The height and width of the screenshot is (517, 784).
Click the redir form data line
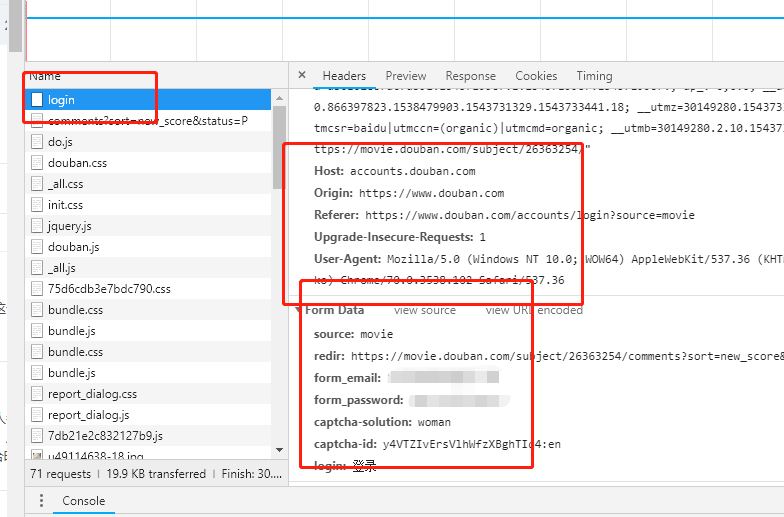coord(548,356)
